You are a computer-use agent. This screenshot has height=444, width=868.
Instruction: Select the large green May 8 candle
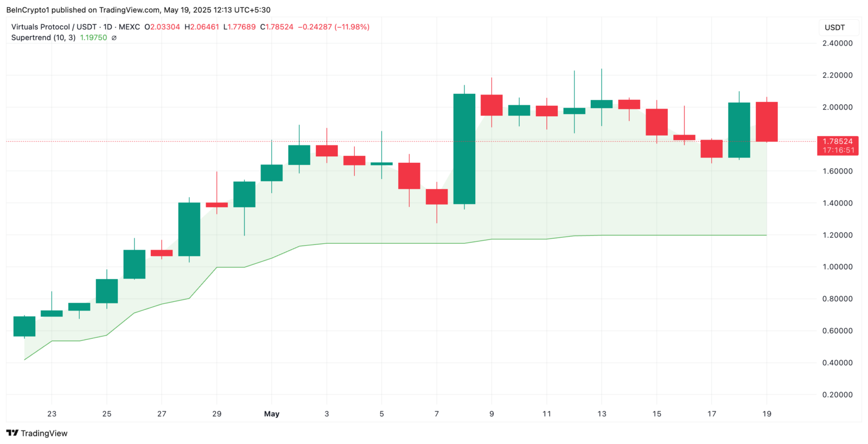coord(464,149)
